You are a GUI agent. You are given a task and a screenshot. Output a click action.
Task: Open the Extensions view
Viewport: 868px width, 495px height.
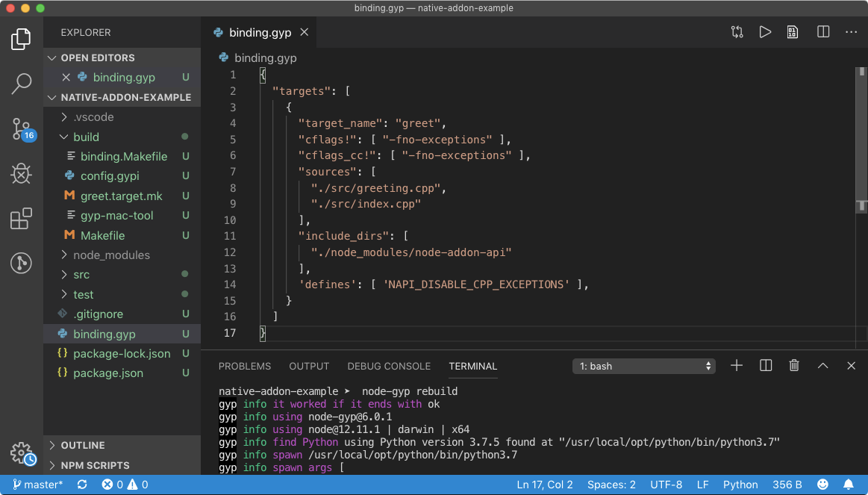(x=22, y=218)
